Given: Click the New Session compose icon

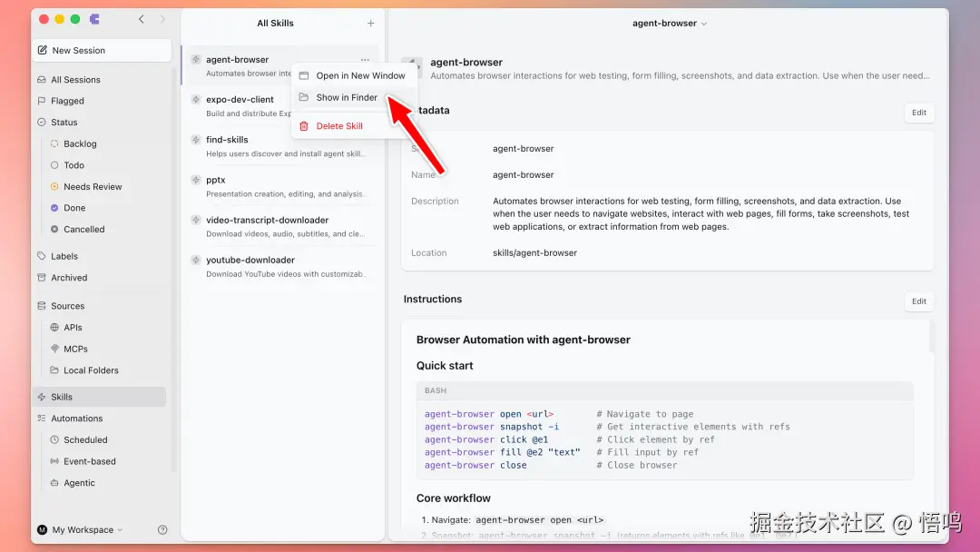Looking at the screenshot, I should tap(43, 50).
